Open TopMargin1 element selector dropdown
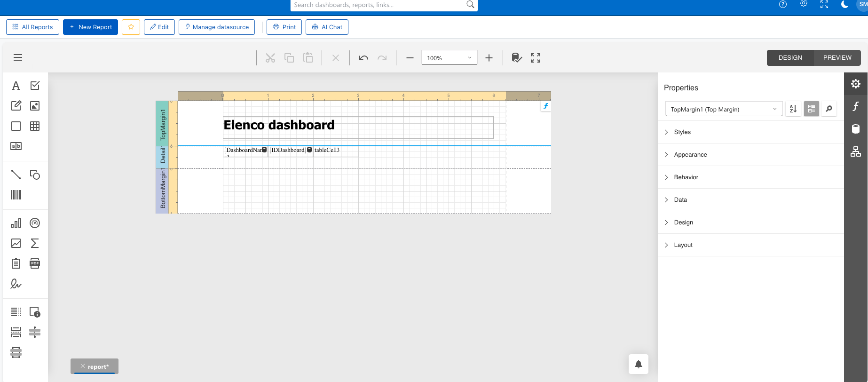868x382 pixels. (x=724, y=109)
